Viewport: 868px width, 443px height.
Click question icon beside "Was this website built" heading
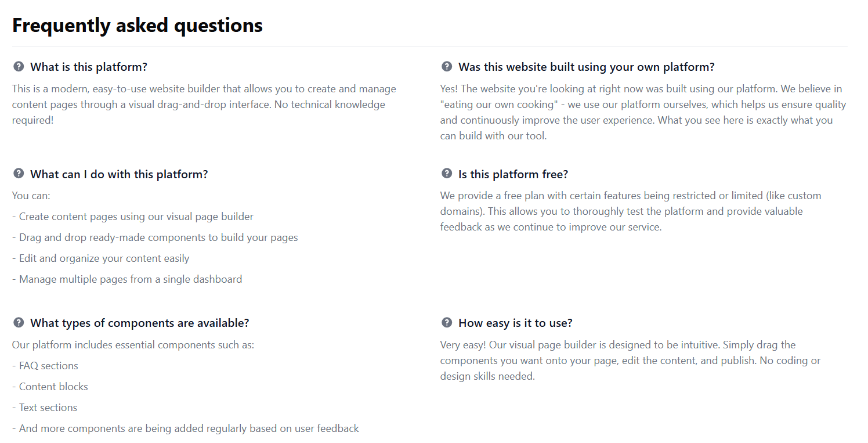[x=447, y=67]
